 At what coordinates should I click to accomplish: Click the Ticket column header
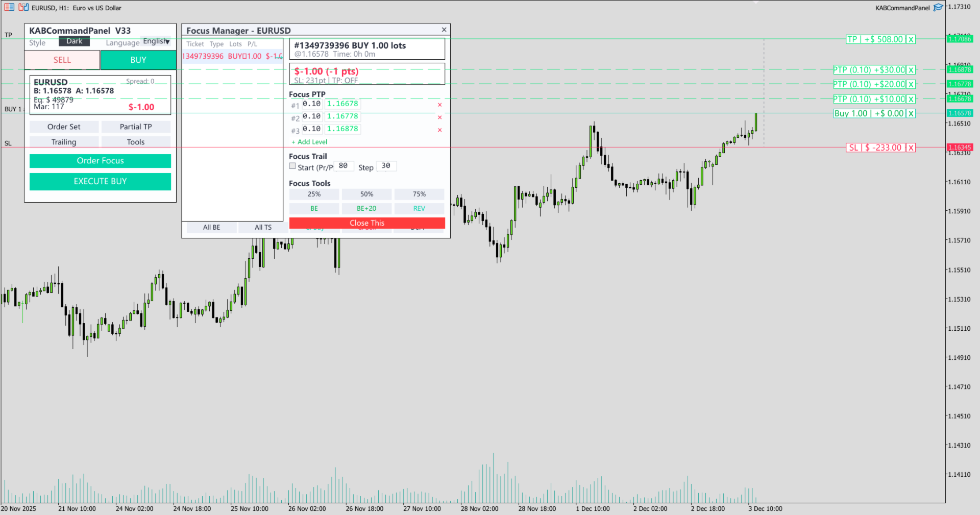click(x=195, y=44)
